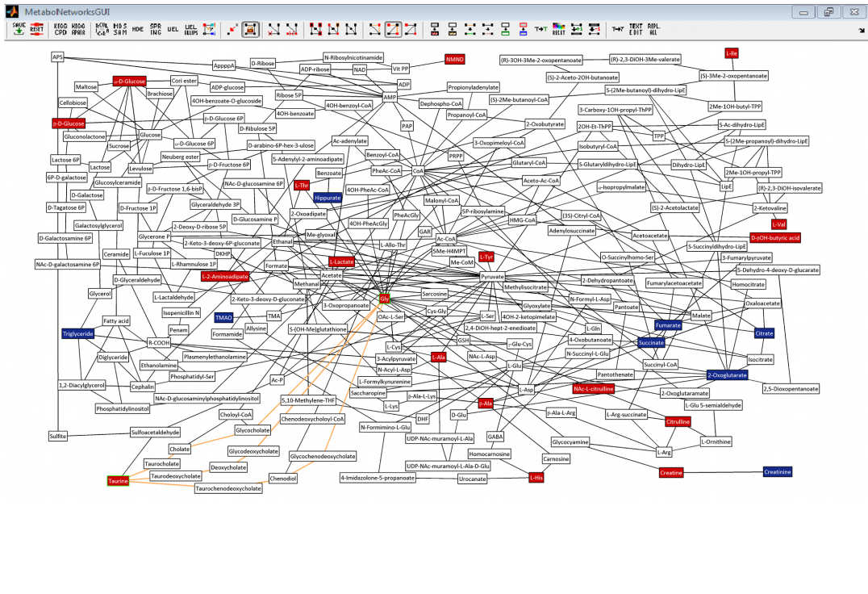The image size is (868, 594).
Task: Select the Pyruvate node
Action: coord(492,276)
